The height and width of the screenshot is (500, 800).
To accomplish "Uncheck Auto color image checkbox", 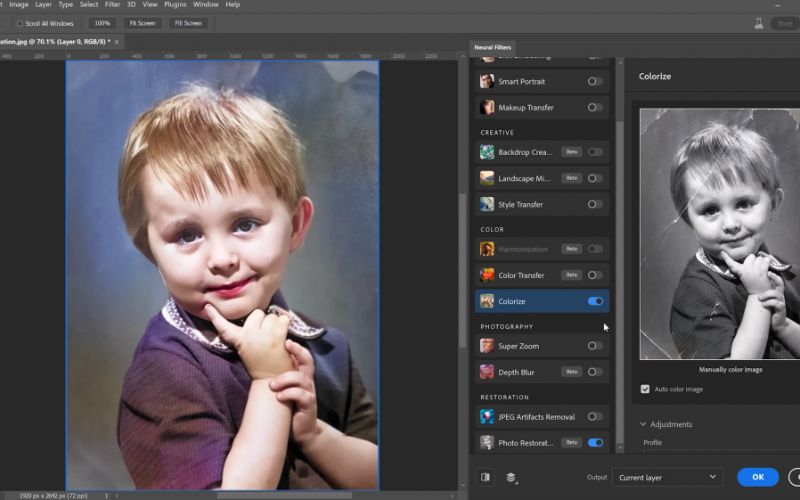I will 645,389.
